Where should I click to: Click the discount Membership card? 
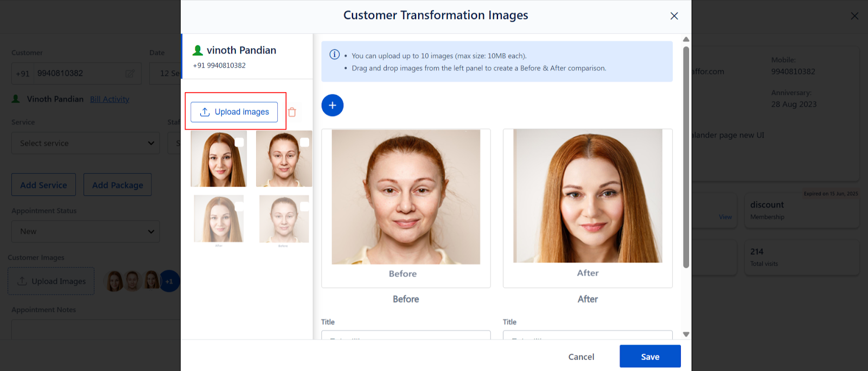[802, 210]
